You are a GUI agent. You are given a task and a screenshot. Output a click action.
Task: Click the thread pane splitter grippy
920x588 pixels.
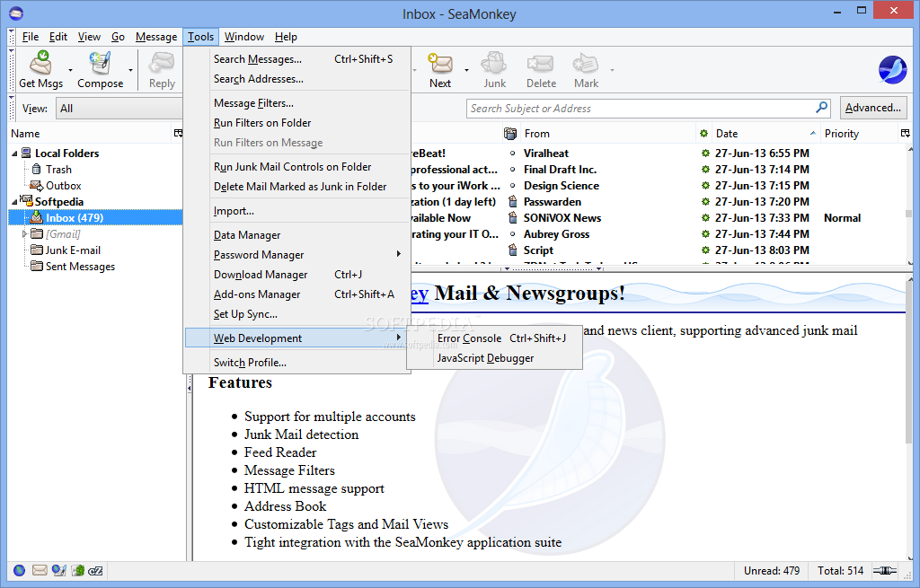tap(553, 269)
